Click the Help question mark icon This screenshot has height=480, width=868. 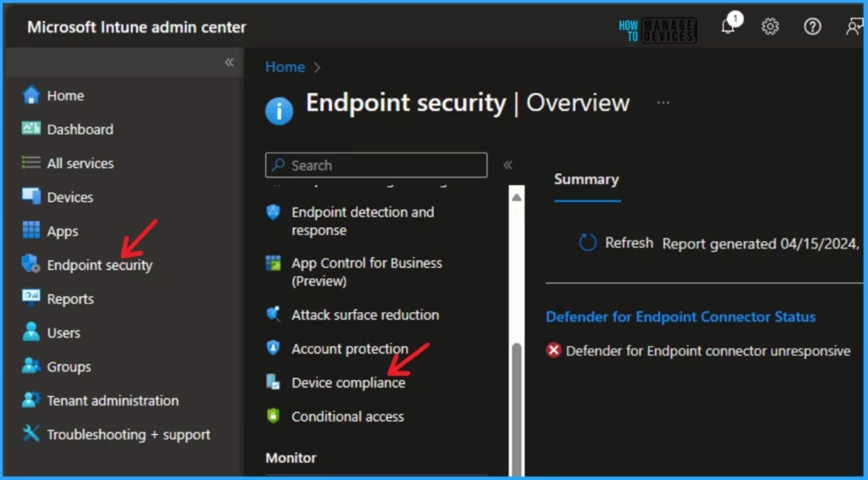(812, 26)
